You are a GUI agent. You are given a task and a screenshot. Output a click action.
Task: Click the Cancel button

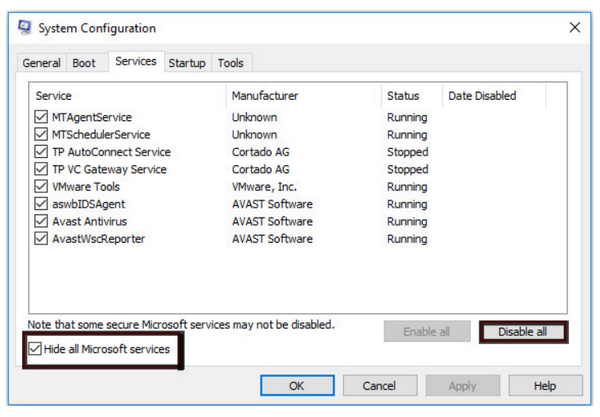coord(379,385)
